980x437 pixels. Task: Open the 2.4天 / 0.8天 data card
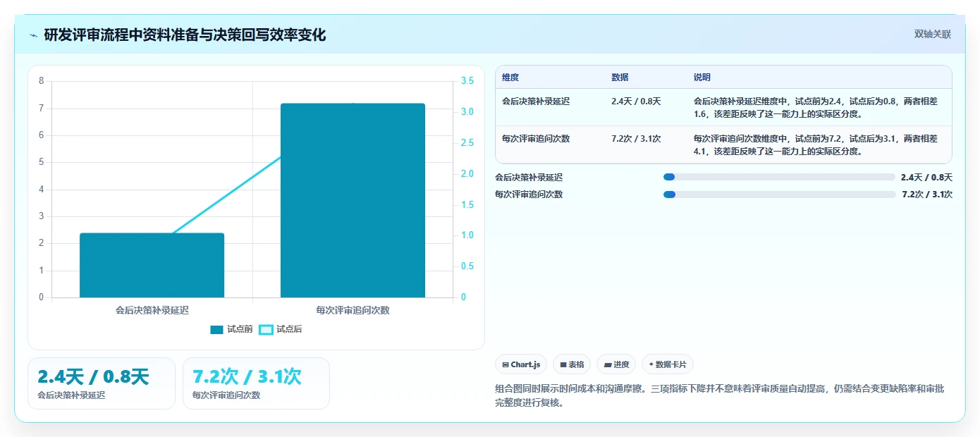(102, 383)
